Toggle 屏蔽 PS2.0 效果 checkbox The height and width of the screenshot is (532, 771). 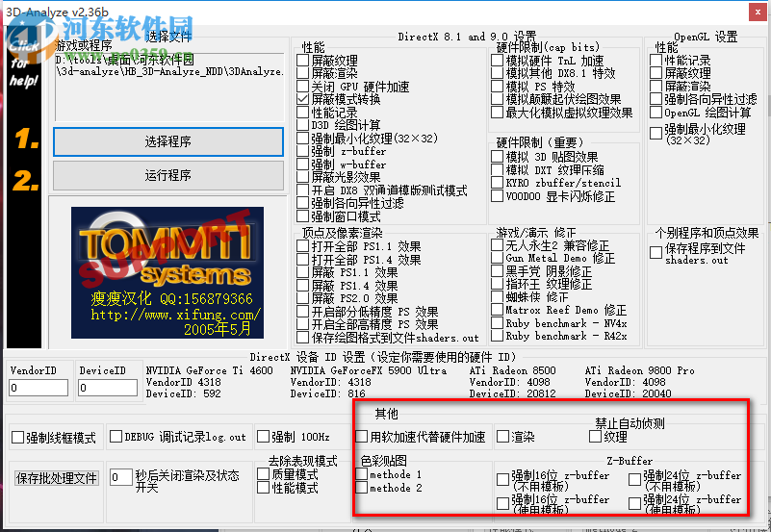[x=303, y=298]
